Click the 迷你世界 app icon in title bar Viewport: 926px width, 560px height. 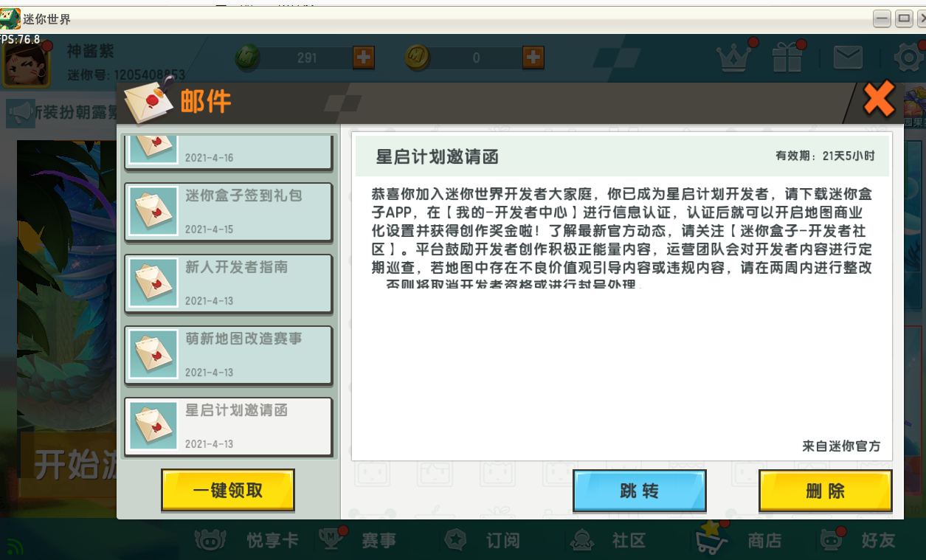click(10, 18)
